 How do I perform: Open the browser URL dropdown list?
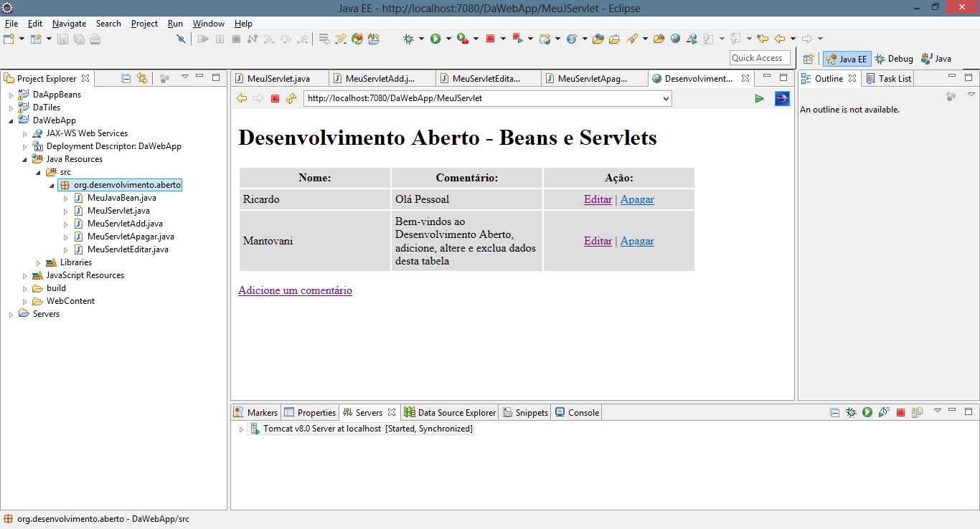click(x=666, y=98)
